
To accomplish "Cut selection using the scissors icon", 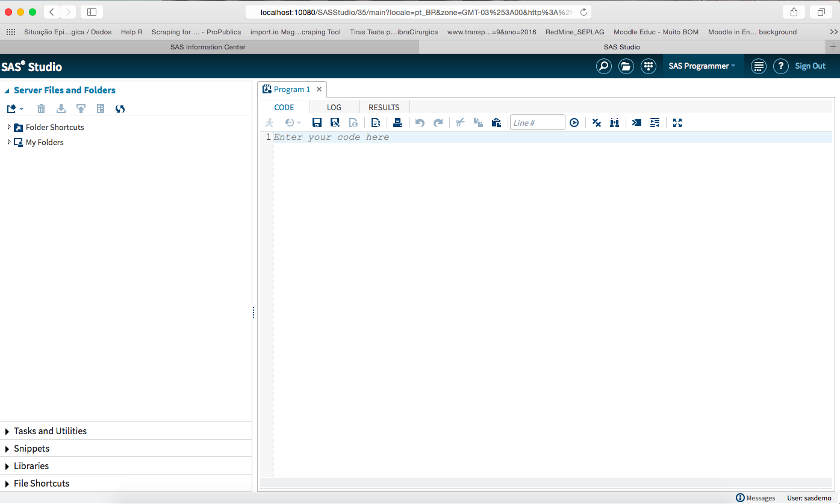I will (460, 123).
